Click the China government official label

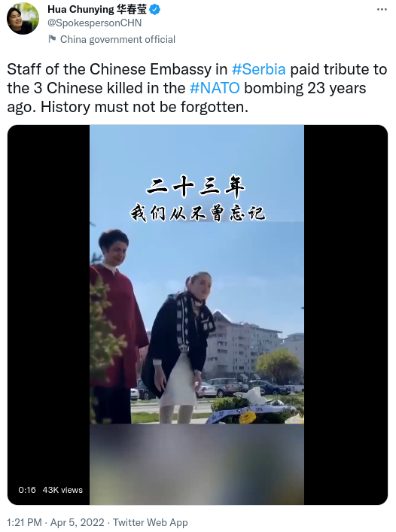117,39
